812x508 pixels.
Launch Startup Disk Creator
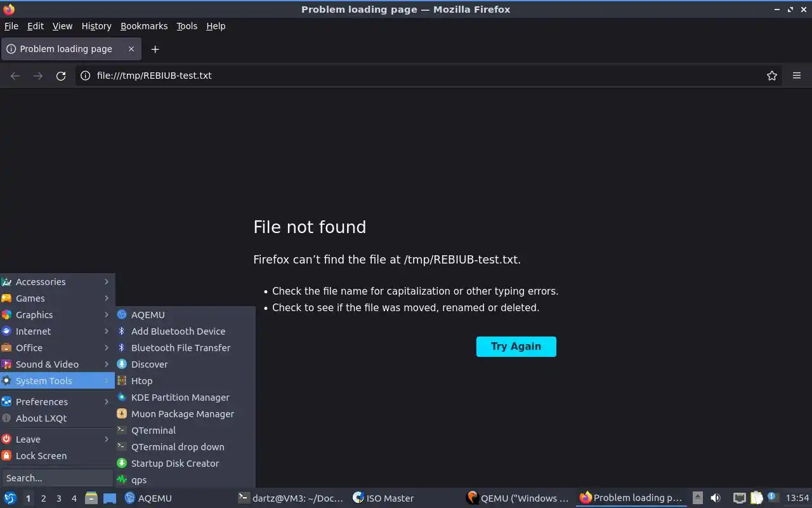[185, 464]
